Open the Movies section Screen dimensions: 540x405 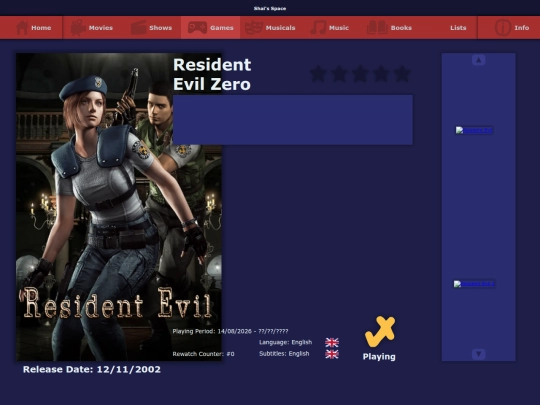tap(92, 28)
